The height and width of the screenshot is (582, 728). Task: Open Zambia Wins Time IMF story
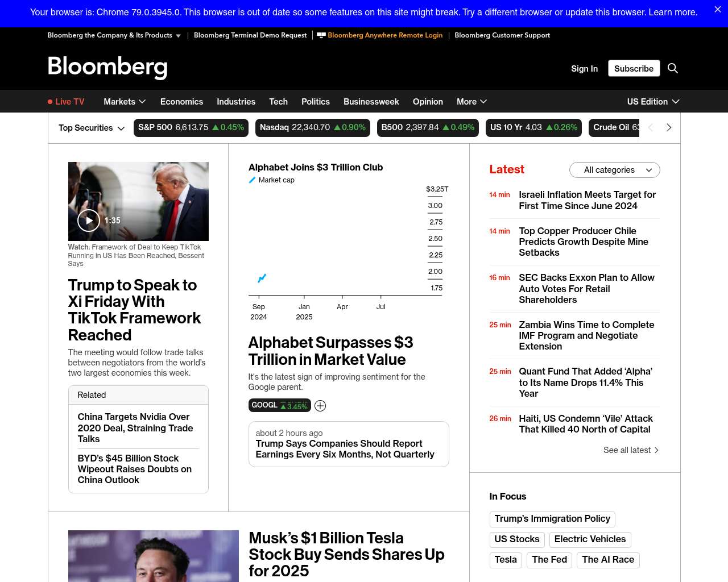coord(586,335)
